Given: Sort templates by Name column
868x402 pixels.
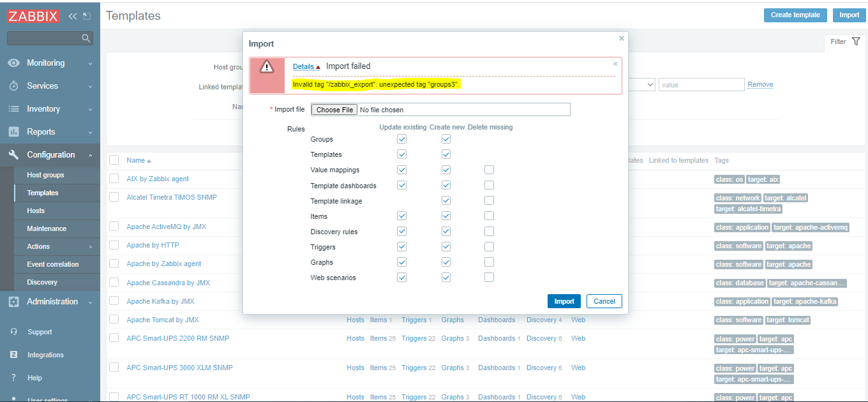Looking at the screenshot, I should [138, 160].
